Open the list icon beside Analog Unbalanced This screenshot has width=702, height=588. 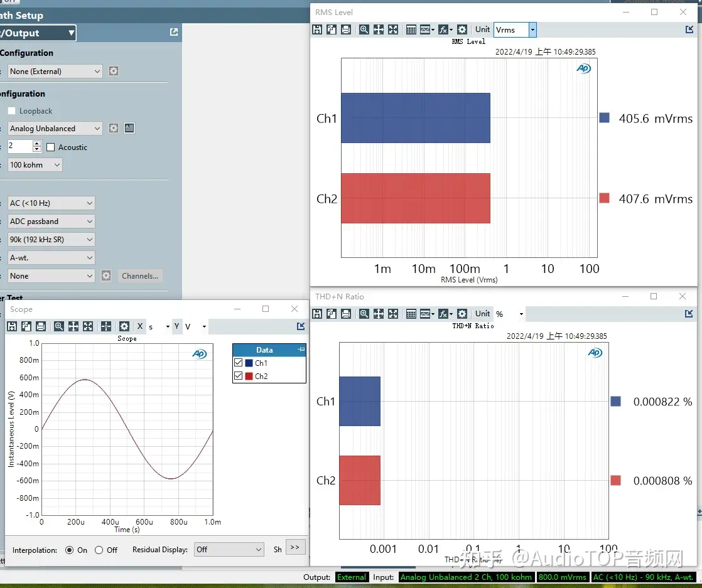[129, 128]
